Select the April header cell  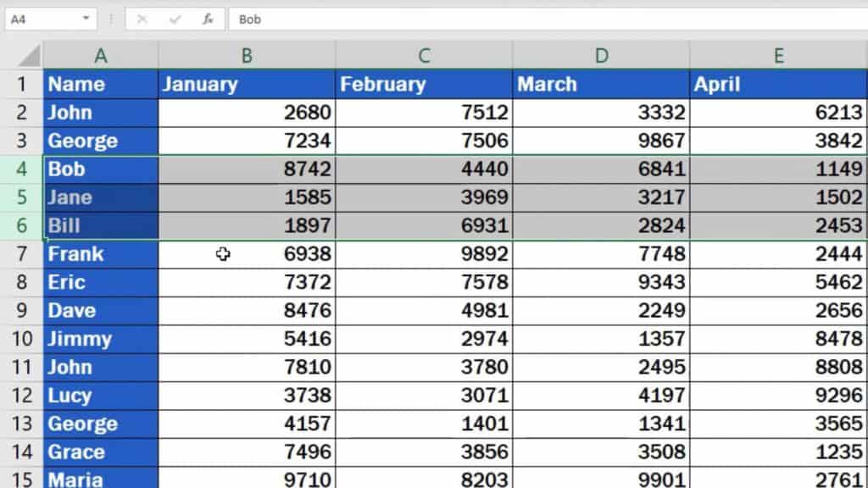point(777,84)
